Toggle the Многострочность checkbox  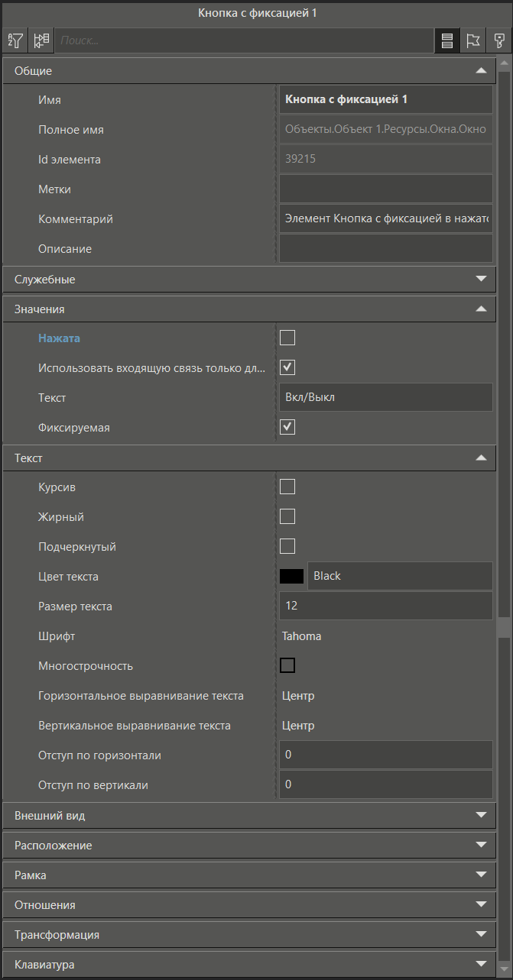[x=287, y=665]
